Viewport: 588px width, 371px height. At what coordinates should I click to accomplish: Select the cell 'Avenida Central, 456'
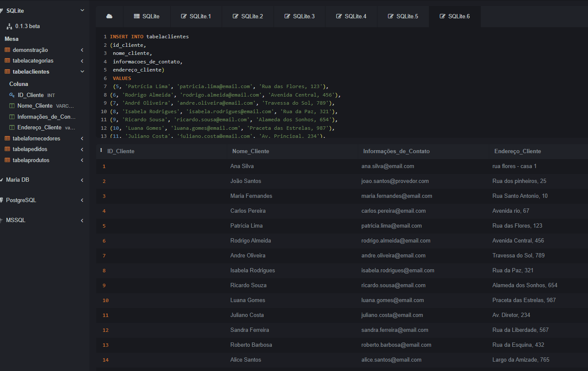pos(518,240)
